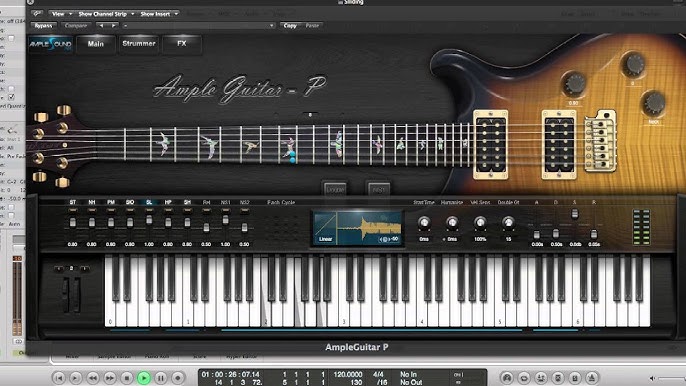Click the octave down arrow left of keyboard
The image size is (686, 386).
(60, 268)
